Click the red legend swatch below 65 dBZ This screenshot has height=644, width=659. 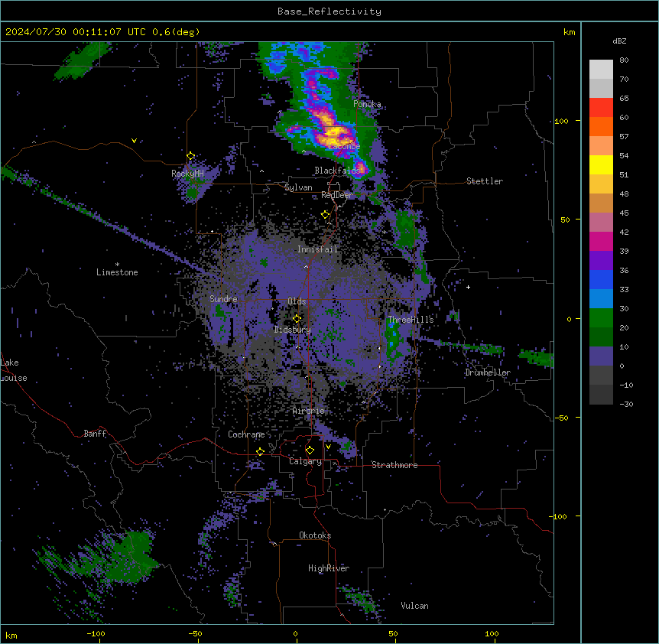(601, 108)
